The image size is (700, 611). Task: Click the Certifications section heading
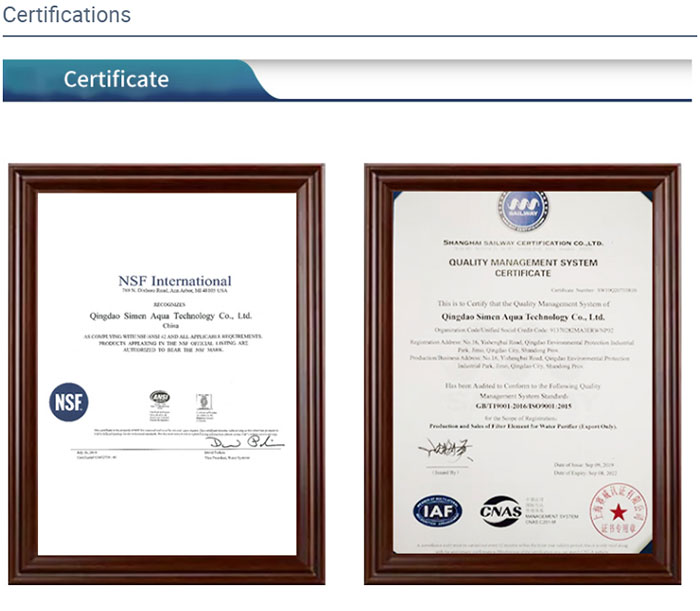67,15
